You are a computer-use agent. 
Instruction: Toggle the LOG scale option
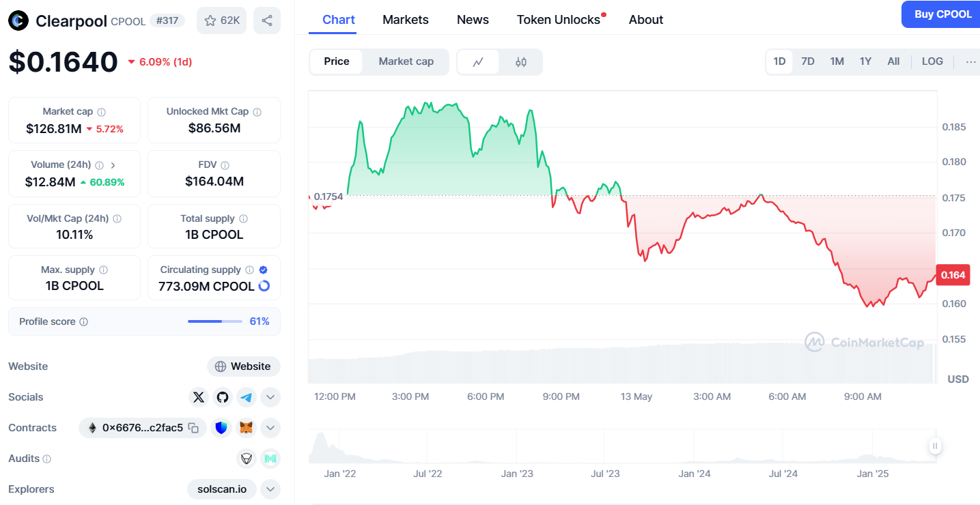[x=932, y=61]
